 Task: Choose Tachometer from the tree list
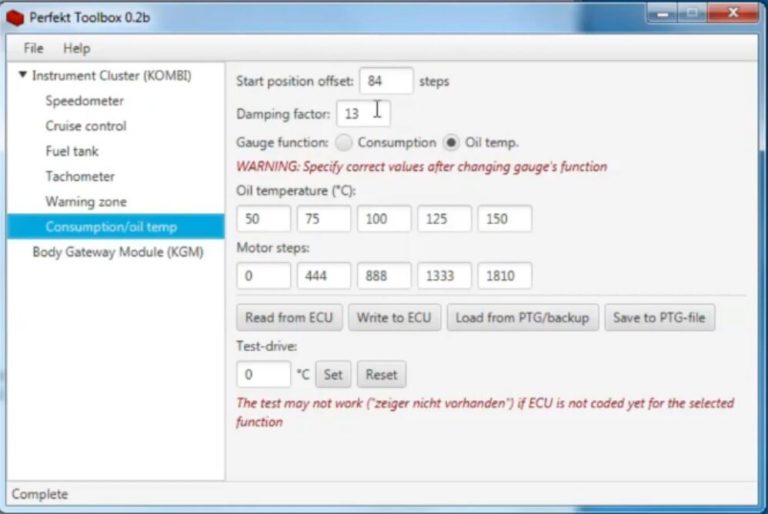80,176
